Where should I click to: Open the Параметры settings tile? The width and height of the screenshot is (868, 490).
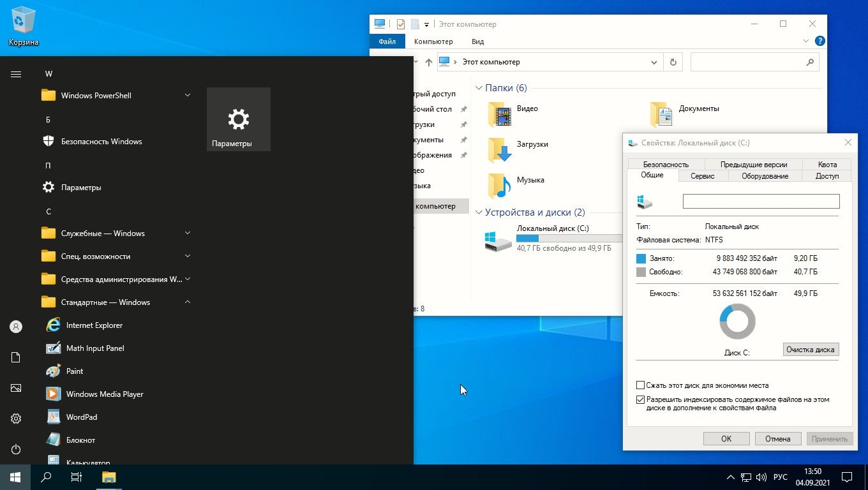tap(238, 119)
